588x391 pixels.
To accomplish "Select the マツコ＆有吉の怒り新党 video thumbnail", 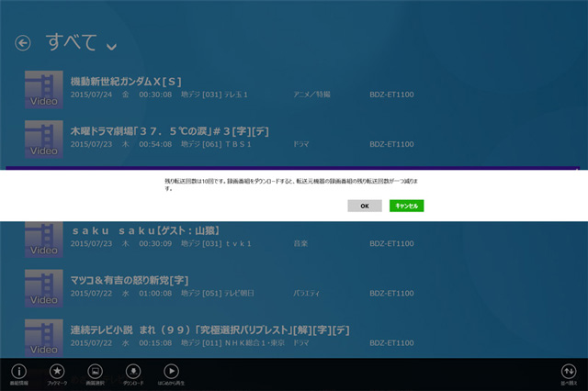I will [x=44, y=288].
